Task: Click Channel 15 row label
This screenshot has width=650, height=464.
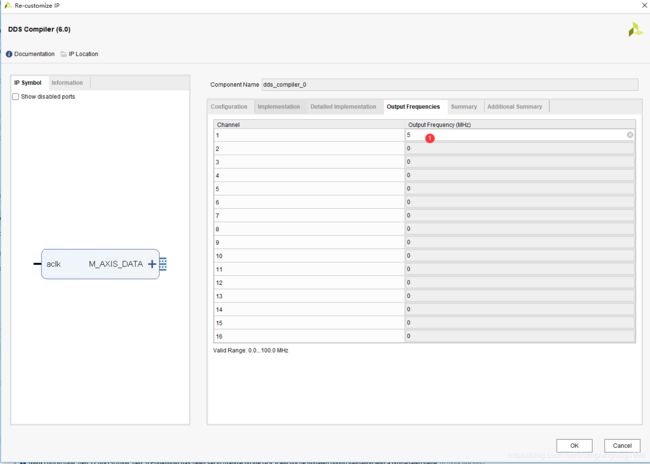Action: (x=309, y=323)
